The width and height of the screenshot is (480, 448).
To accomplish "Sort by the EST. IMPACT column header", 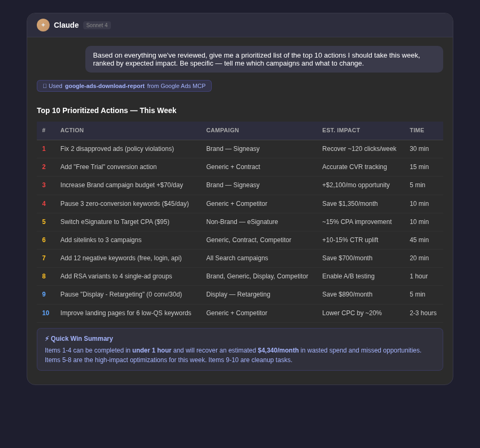I will pos(341,130).
